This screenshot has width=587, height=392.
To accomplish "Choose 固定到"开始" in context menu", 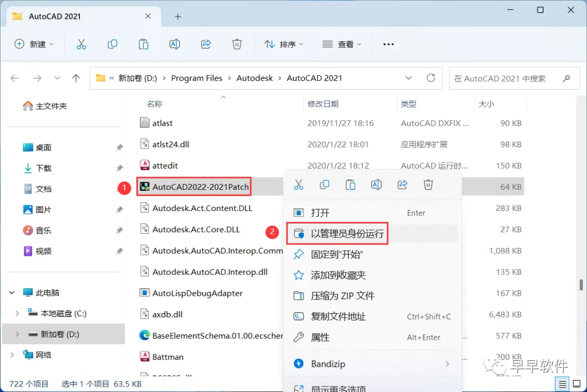I will tap(373, 254).
